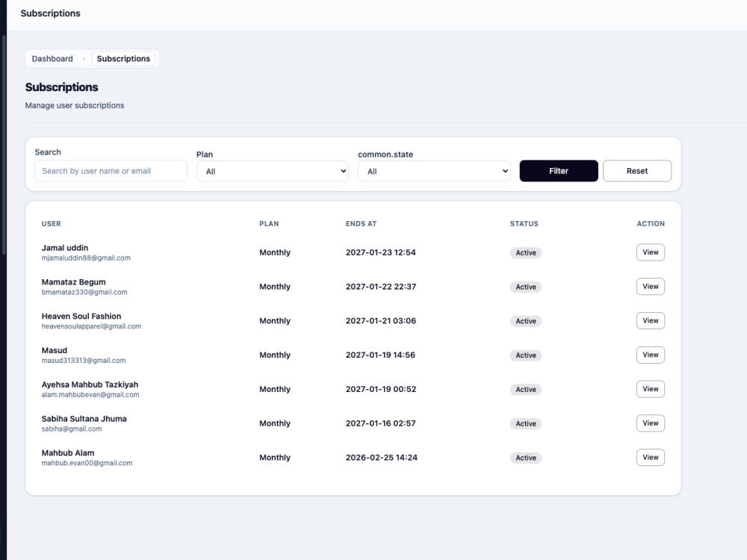Viewport: 747px width, 560px height.
Task: Click the ENDS AT column header
Action: [361, 224]
